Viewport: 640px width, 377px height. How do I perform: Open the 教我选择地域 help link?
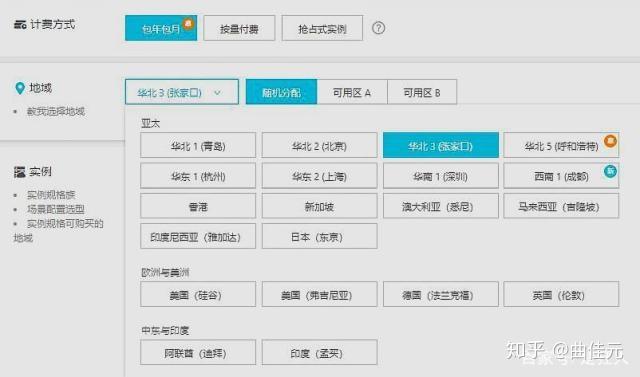56,111
